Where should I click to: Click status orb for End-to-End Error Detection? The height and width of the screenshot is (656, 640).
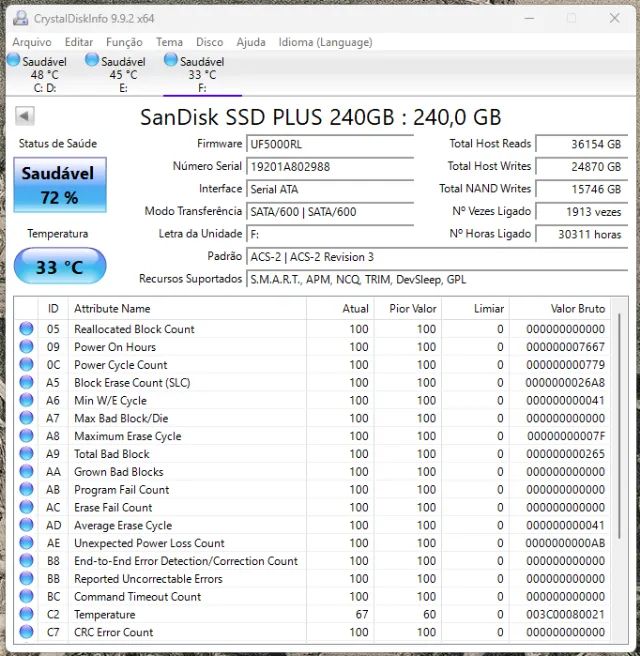[26, 561]
